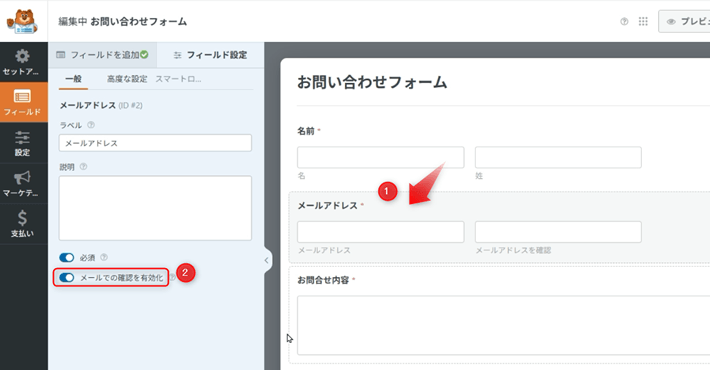Screen dimensions: 710x370
Task: Select the スマートロ... sub-tab
Action: click(x=178, y=79)
